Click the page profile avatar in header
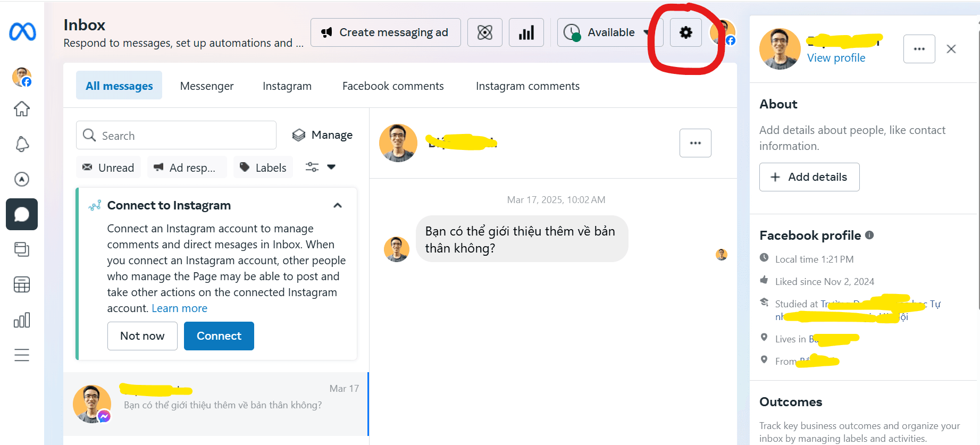Screen dimensions: 980x445 pos(723,32)
